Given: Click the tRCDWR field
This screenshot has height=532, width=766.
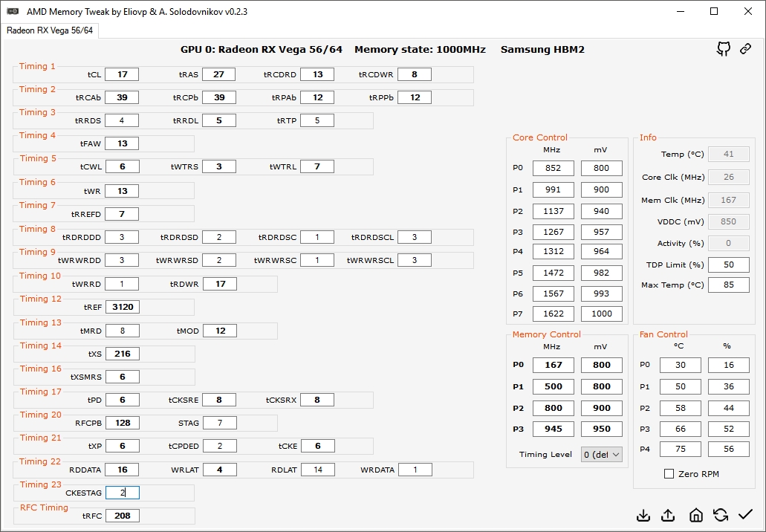Looking at the screenshot, I should [x=415, y=74].
